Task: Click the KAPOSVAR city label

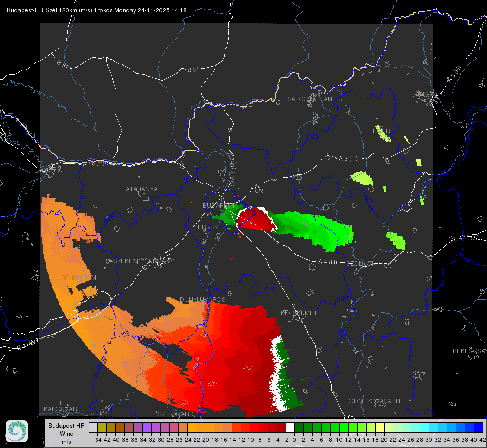Action: click(x=60, y=409)
